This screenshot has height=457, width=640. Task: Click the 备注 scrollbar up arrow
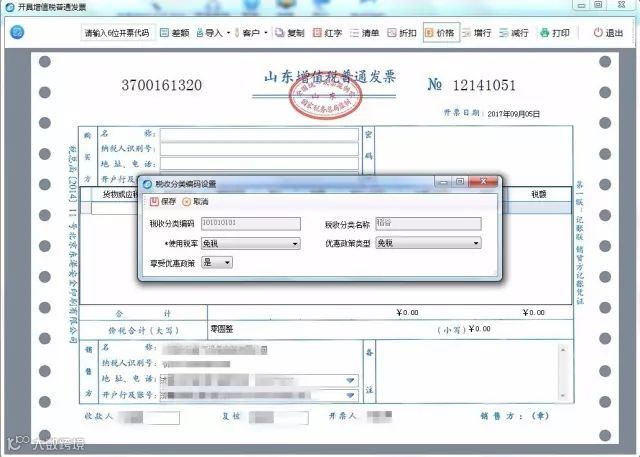(563, 350)
